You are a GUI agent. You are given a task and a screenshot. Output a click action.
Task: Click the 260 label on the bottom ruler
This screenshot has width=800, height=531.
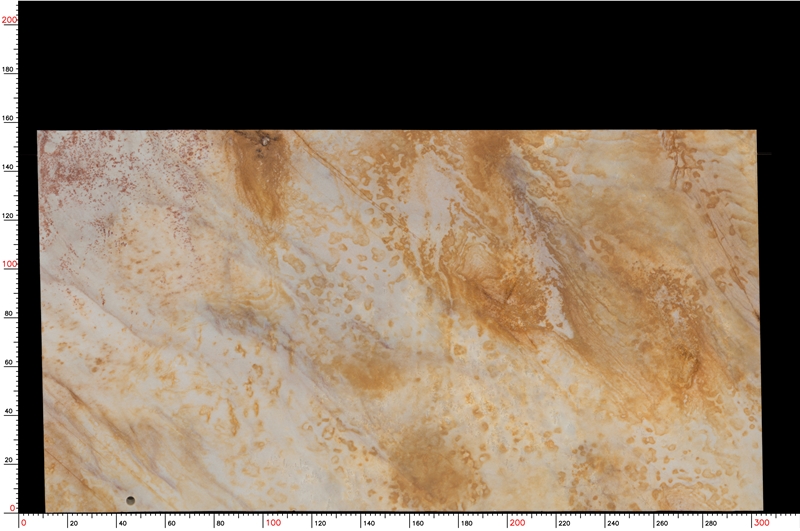tap(662, 523)
